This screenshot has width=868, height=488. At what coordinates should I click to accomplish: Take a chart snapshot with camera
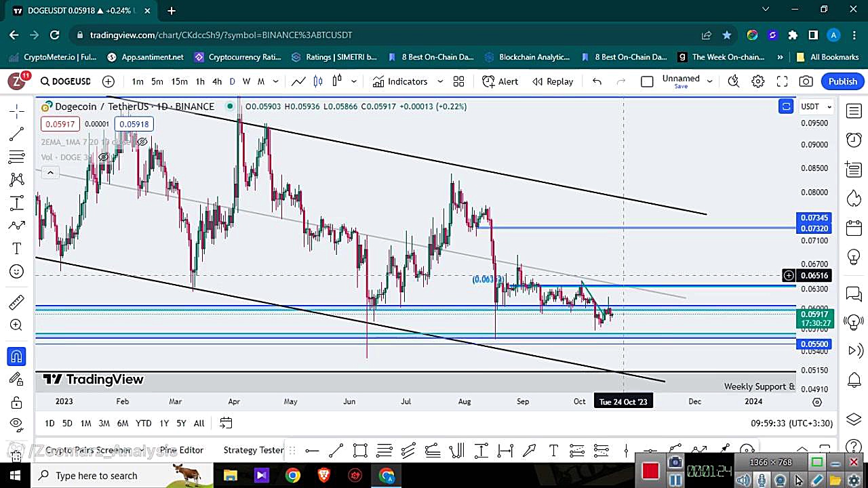806,81
